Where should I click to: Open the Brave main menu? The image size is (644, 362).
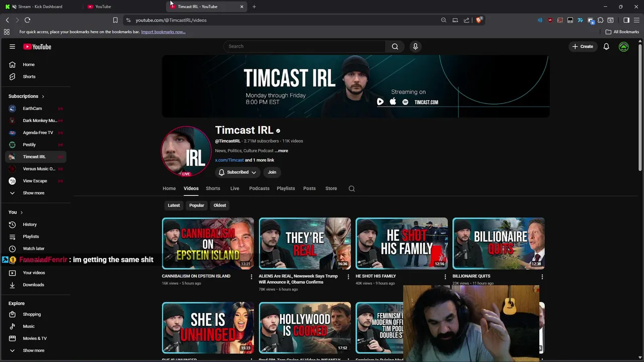[x=636, y=20]
